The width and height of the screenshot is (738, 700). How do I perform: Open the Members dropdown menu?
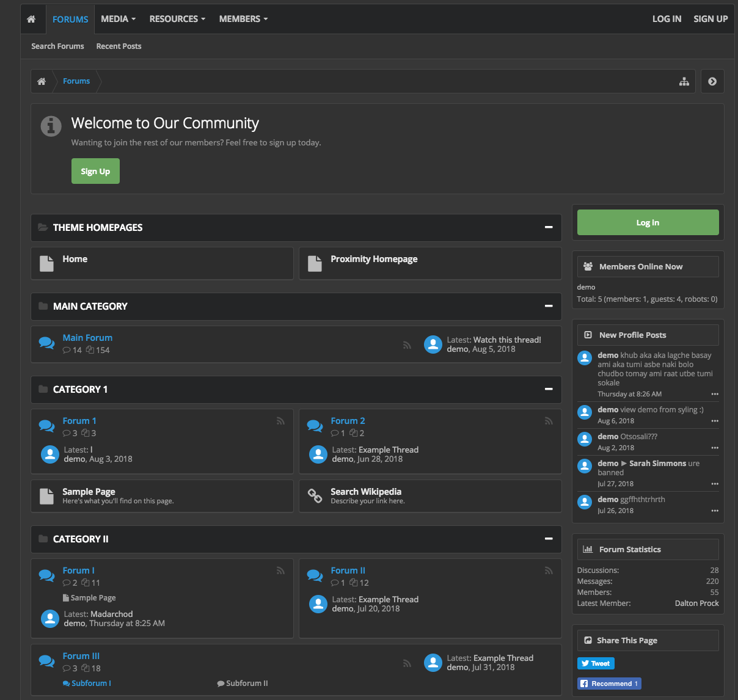pyautogui.click(x=243, y=19)
